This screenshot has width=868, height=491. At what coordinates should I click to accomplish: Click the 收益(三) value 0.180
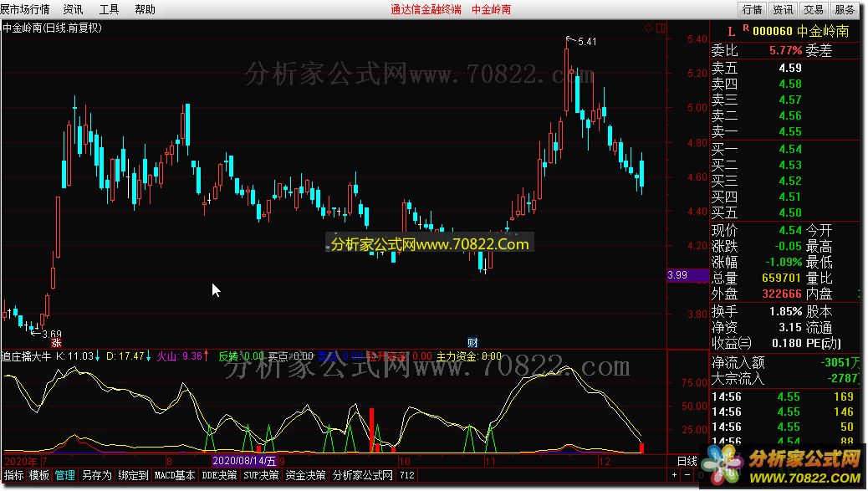point(787,343)
